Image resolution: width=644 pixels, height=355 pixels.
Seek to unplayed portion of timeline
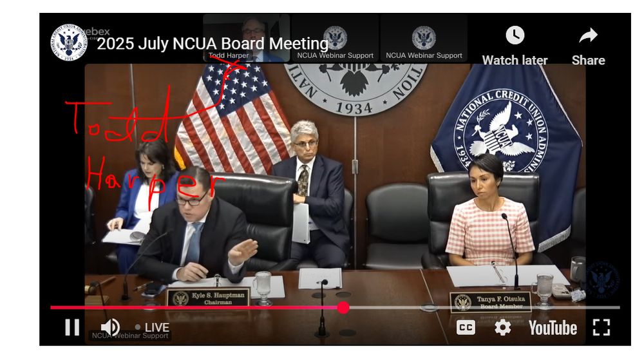[x=485, y=307]
